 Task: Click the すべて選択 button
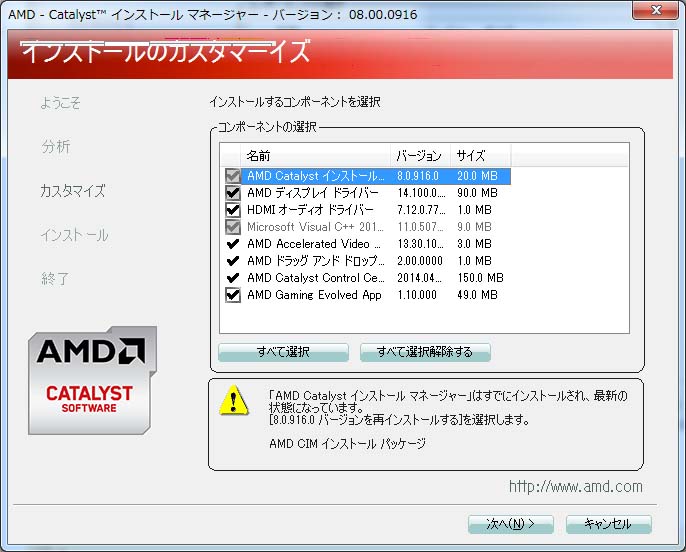click(x=284, y=352)
